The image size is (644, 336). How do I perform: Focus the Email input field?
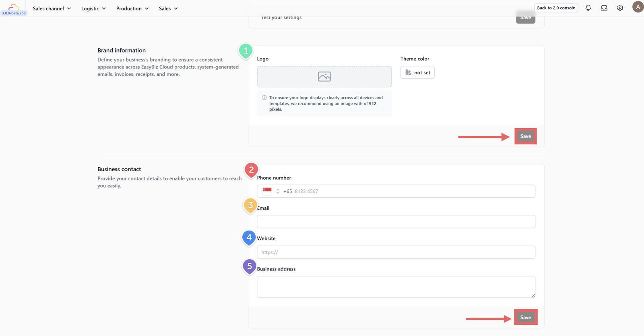tap(396, 221)
